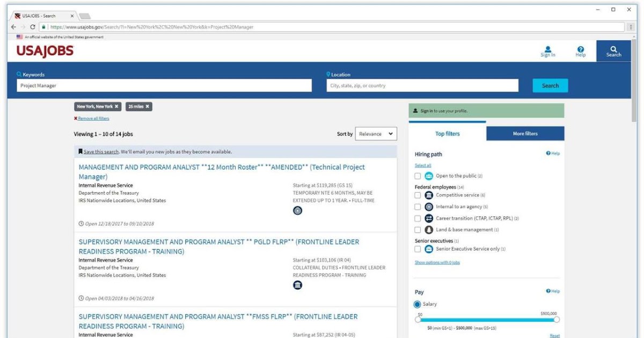Open the Technical Project Manager job listing
This screenshot has width=644, height=338.
pyautogui.click(x=222, y=172)
